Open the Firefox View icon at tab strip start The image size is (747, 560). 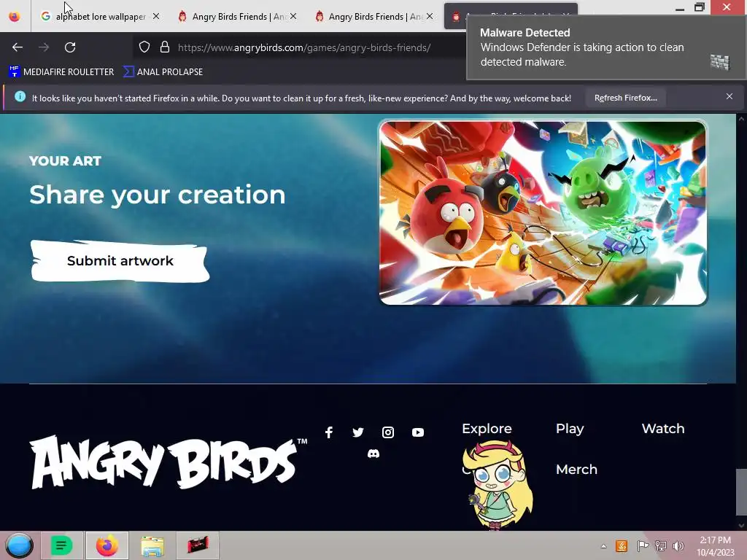pos(15,16)
